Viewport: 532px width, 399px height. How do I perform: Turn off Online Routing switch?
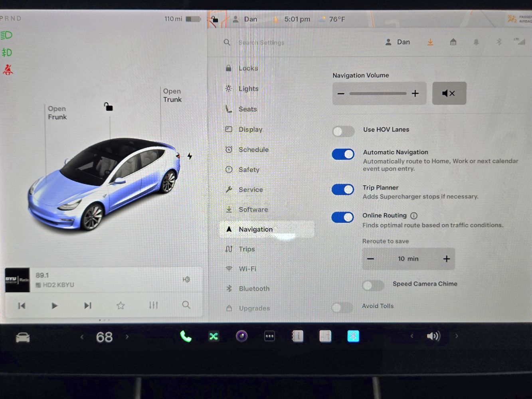tap(343, 217)
